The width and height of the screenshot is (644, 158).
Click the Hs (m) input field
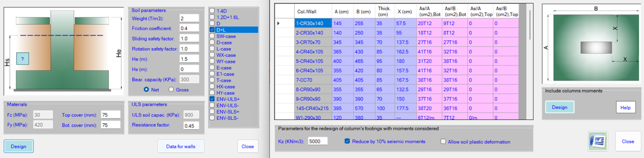click(189, 69)
